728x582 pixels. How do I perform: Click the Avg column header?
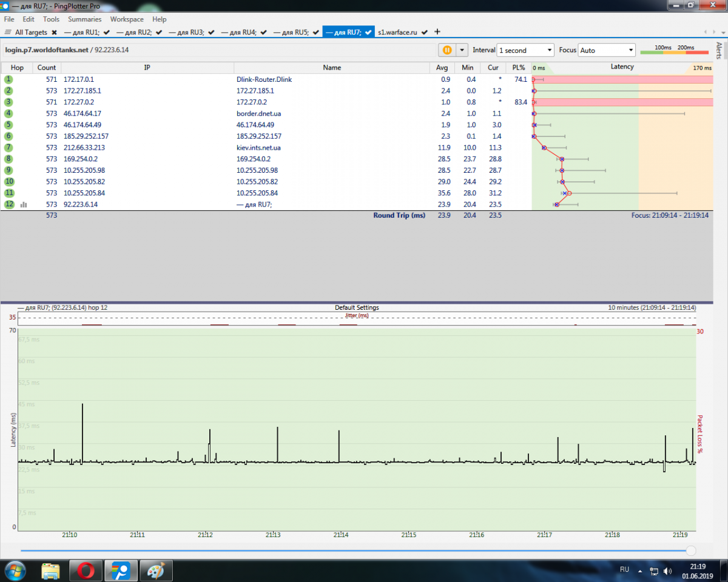coord(442,68)
